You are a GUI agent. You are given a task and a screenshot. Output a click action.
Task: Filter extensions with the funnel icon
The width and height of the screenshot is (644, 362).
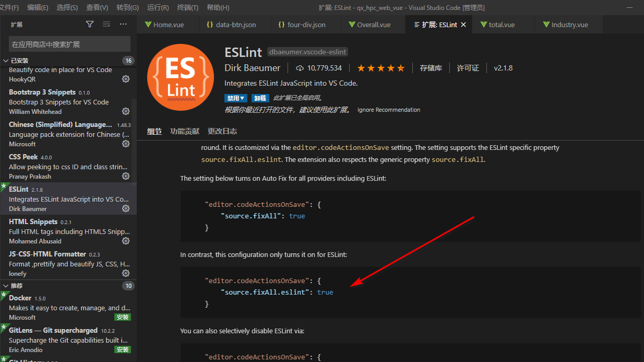[x=90, y=24]
